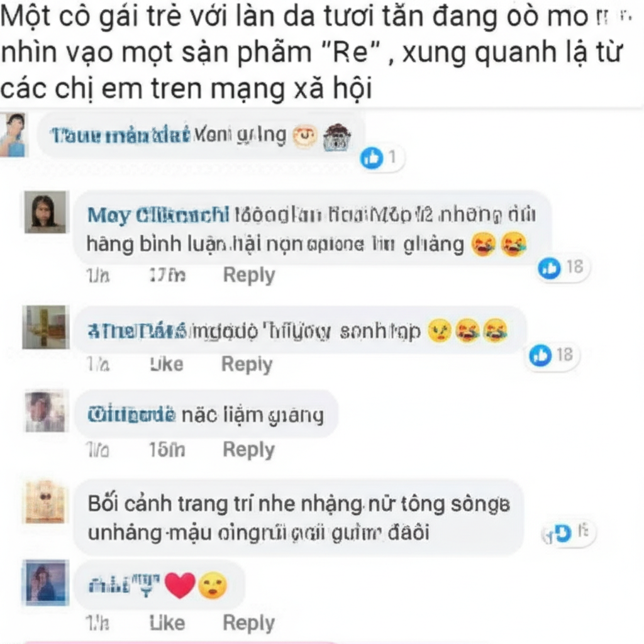Click the emoji sticker in the top comment
Image resolution: width=644 pixels, height=644 pixels.
click(321, 136)
